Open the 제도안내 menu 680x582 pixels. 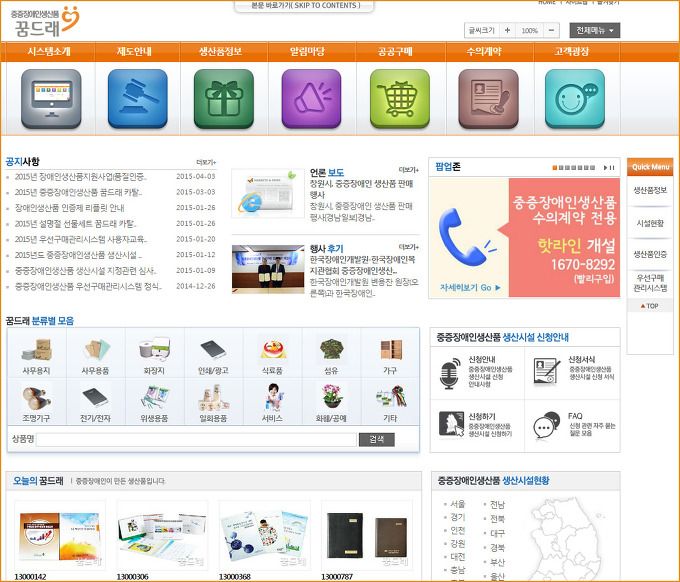tap(134, 52)
